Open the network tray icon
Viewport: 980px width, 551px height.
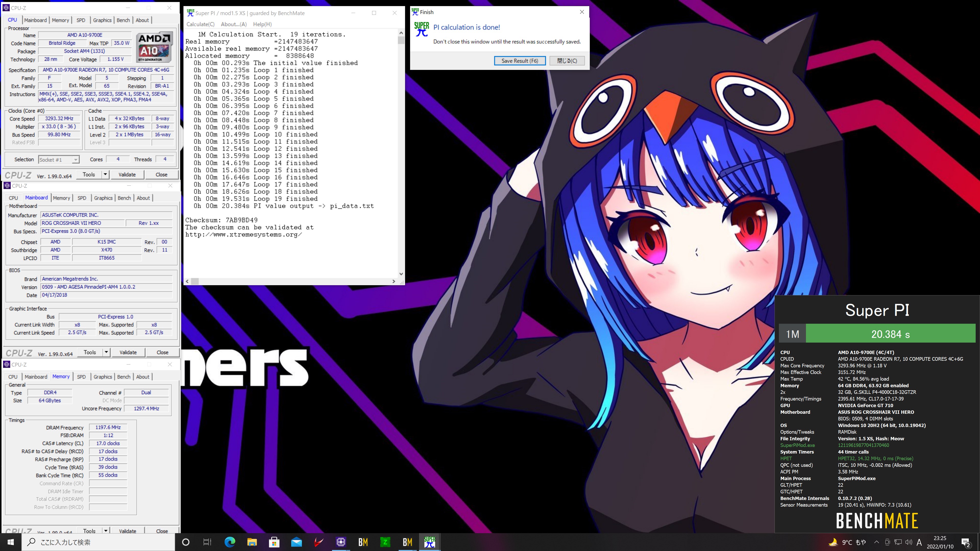(x=898, y=542)
